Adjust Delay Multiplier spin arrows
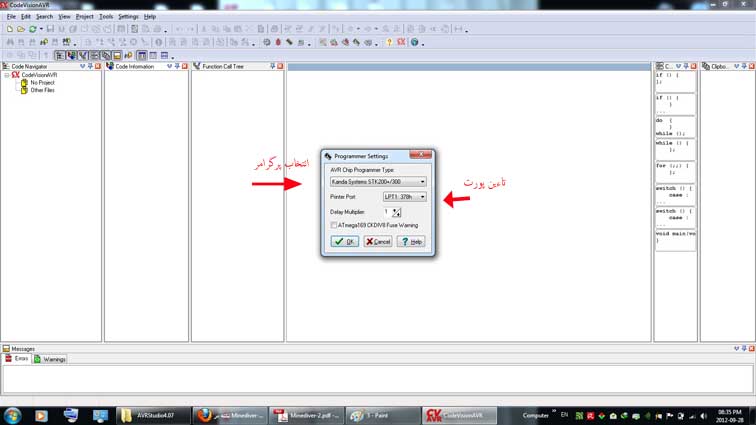Viewport: 756px width, 425px height. tap(396, 212)
